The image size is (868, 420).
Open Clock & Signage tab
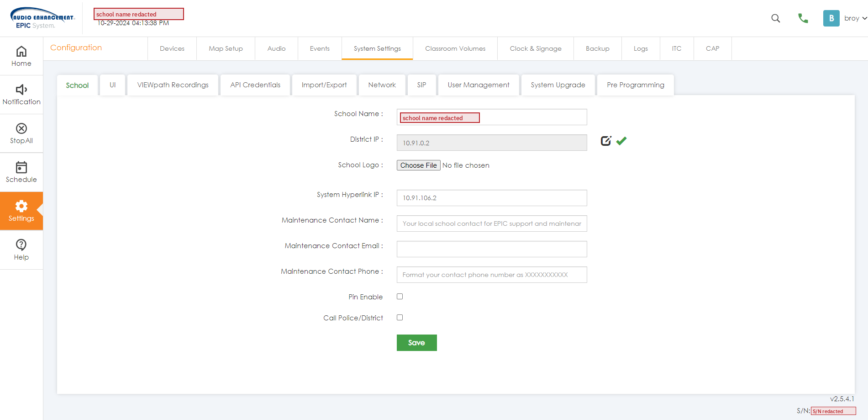(536, 48)
